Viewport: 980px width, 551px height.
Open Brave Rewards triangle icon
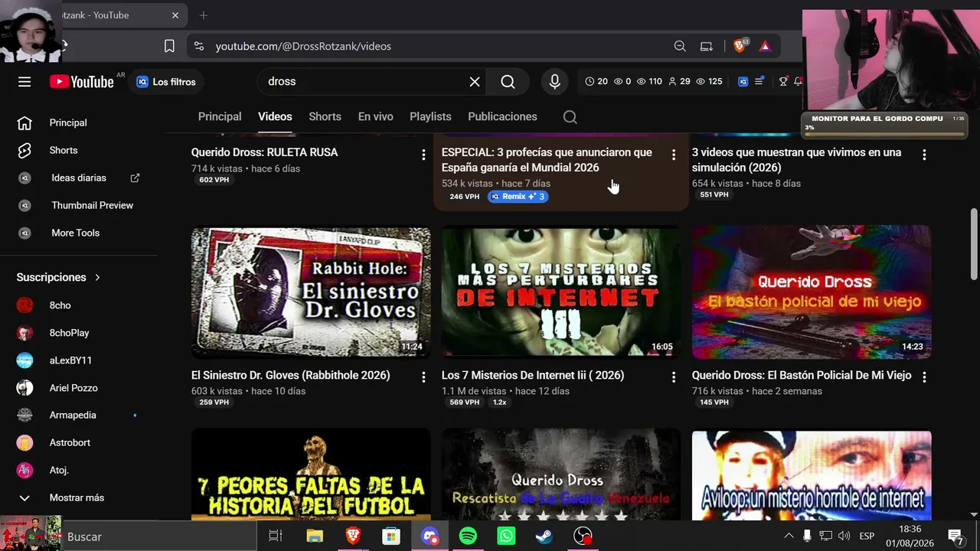tap(765, 46)
